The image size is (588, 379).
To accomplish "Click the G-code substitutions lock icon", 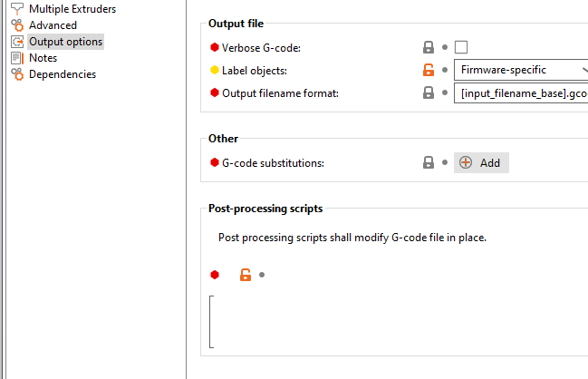I will 429,163.
